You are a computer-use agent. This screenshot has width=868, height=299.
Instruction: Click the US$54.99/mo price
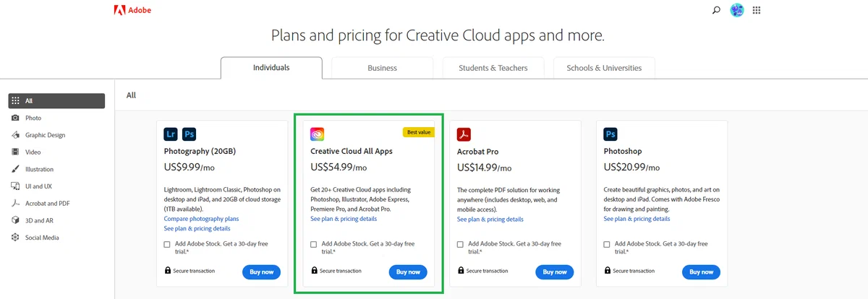pyautogui.click(x=339, y=168)
